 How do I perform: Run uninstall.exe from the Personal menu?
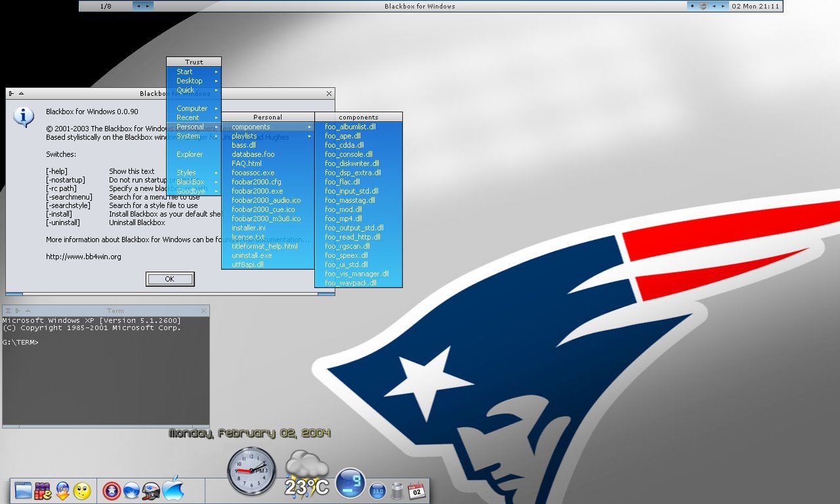click(x=268, y=255)
